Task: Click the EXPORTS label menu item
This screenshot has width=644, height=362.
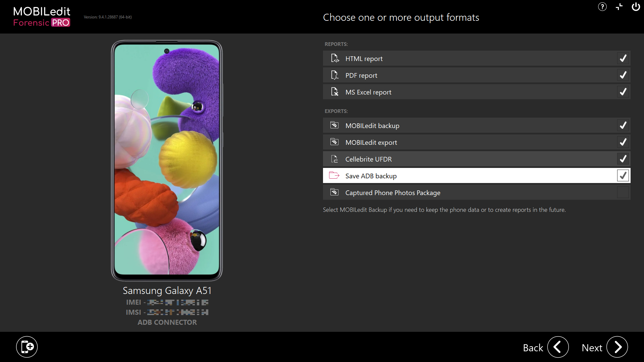Action: 336,111
